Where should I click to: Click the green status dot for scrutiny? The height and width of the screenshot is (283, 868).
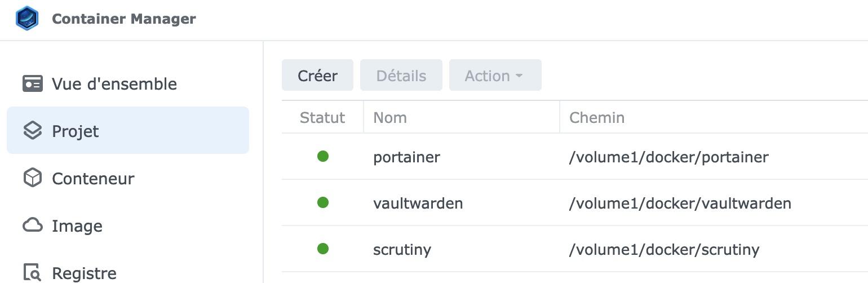pyautogui.click(x=323, y=249)
